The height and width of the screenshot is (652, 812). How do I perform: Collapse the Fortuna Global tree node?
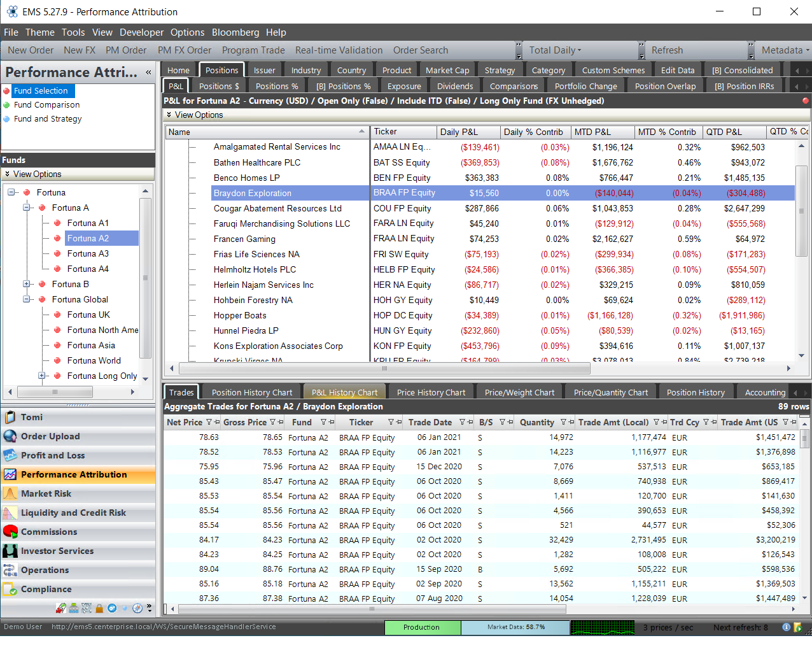click(27, 300)
